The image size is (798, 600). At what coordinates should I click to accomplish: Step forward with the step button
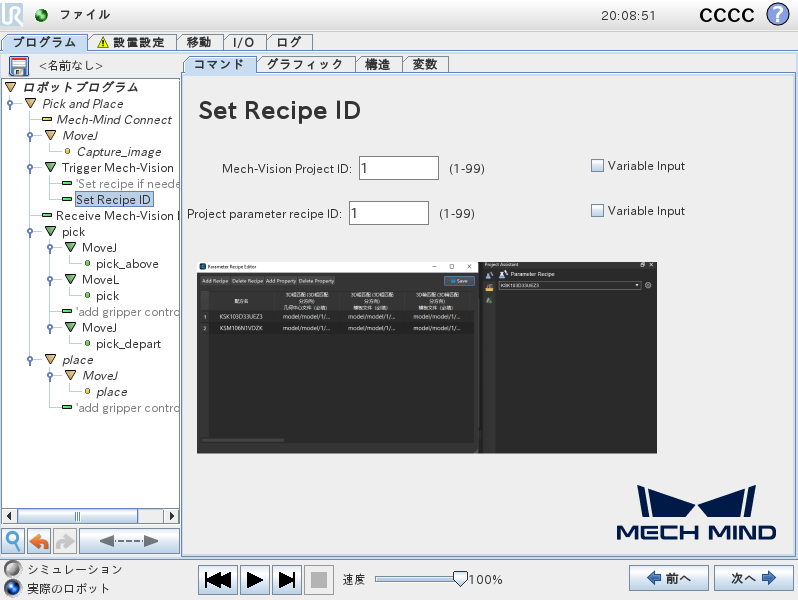pos(287,580)
